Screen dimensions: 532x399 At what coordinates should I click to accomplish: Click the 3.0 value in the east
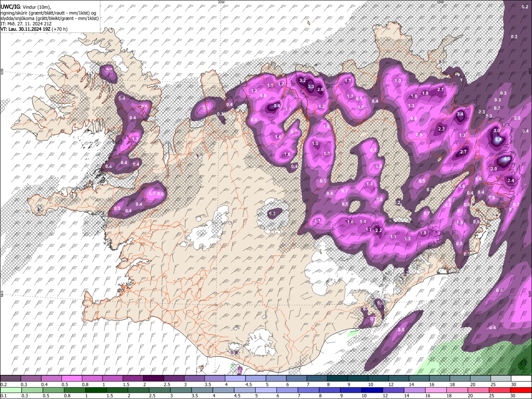(496, 131)
